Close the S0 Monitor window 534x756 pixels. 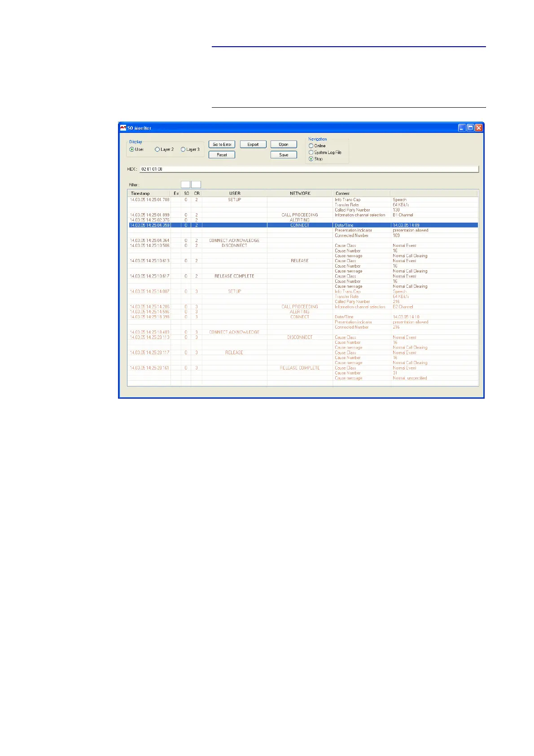[x=479, y=128]
